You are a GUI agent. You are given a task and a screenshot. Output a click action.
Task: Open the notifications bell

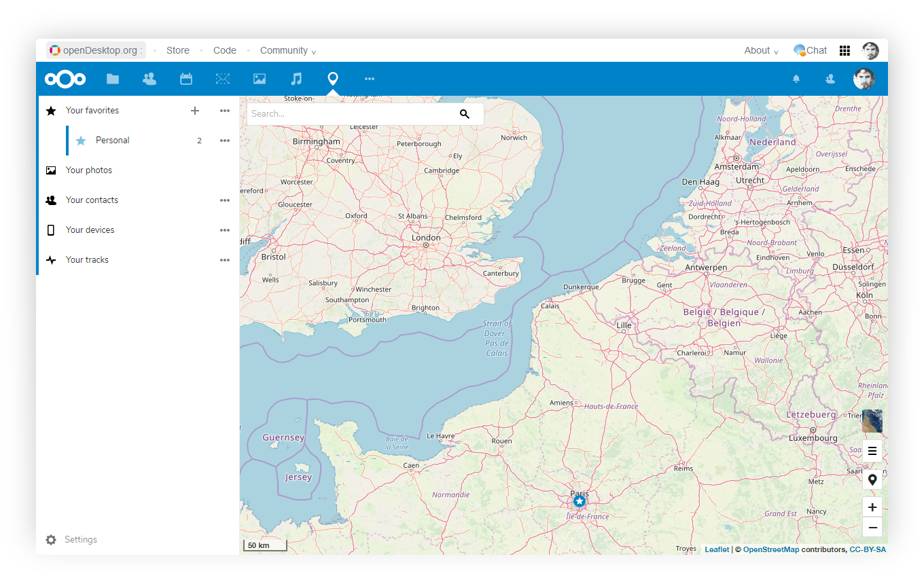796,79
